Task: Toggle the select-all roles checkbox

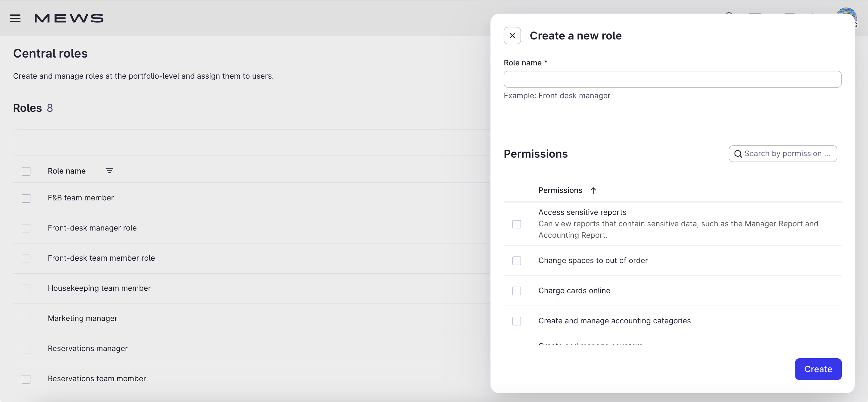Action: point(26,171)
